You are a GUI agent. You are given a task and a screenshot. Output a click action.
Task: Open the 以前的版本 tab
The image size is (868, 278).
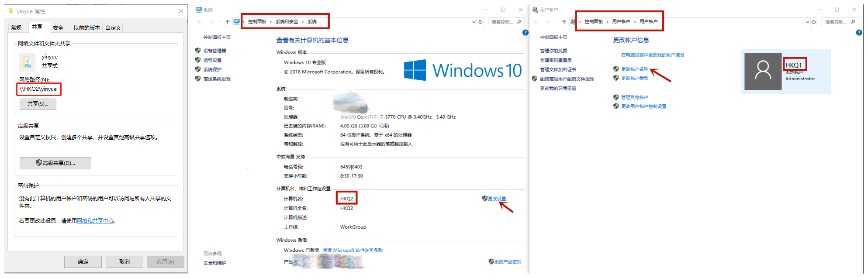[x=86, y=27]
